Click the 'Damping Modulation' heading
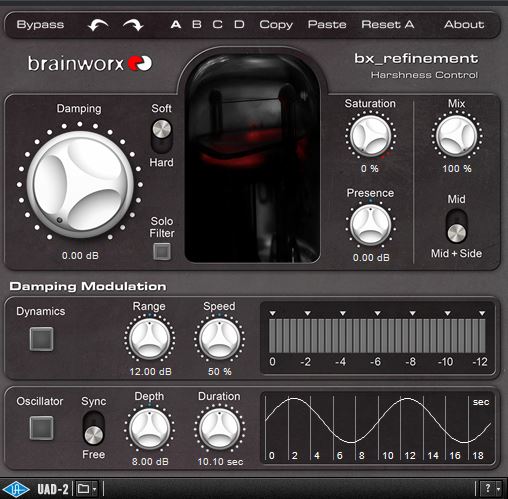Screen dimensions: 508x499 [88, 286]
